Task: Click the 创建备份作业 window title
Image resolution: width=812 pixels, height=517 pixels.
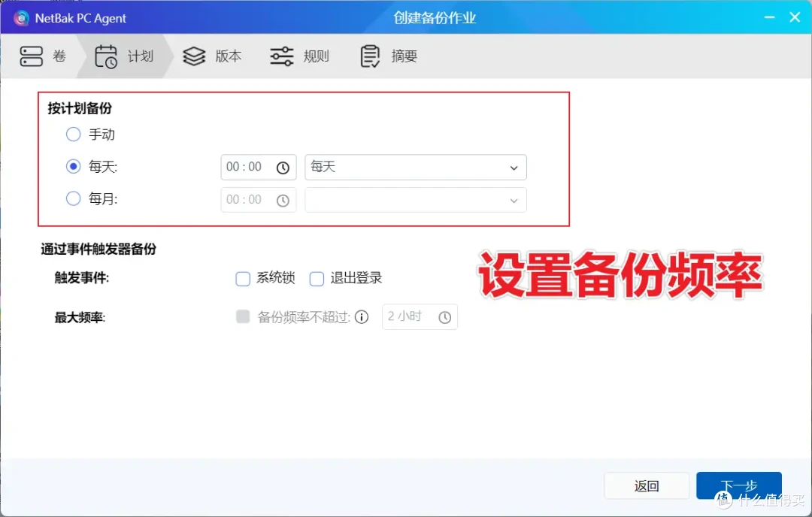Action: pos(435,18)
